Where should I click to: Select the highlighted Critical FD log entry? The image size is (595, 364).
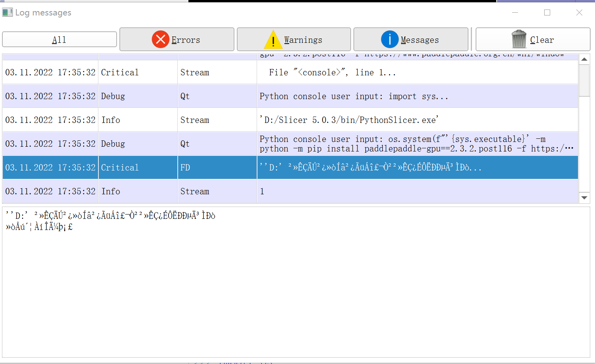(278, 167)
